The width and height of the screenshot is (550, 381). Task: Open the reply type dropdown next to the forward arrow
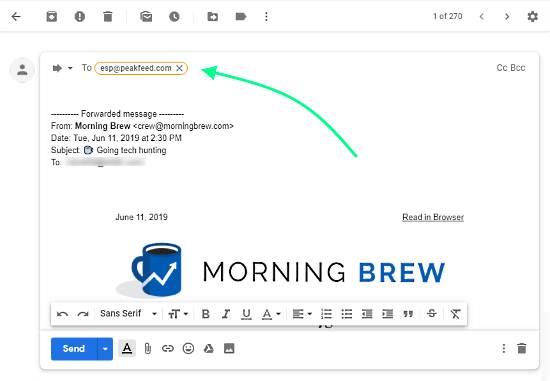pos(70,68)
